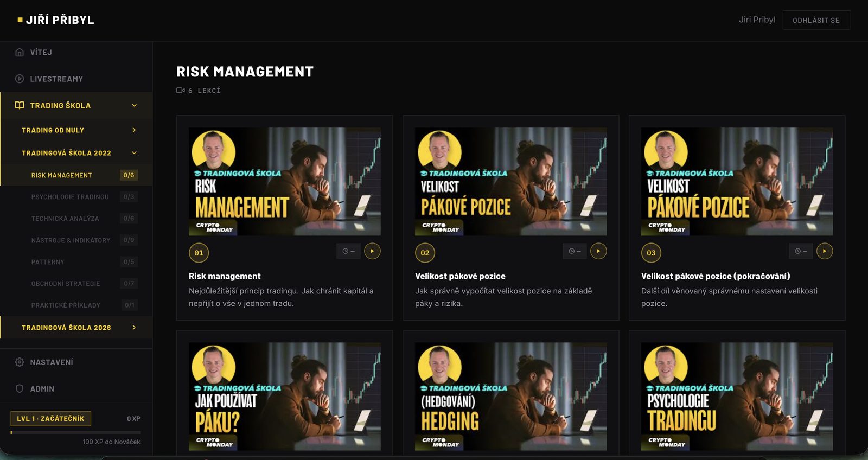868x460 pixels.
Task: Open the Velikost pákové pozice (pokračování) title
Action: pos(716,276)
